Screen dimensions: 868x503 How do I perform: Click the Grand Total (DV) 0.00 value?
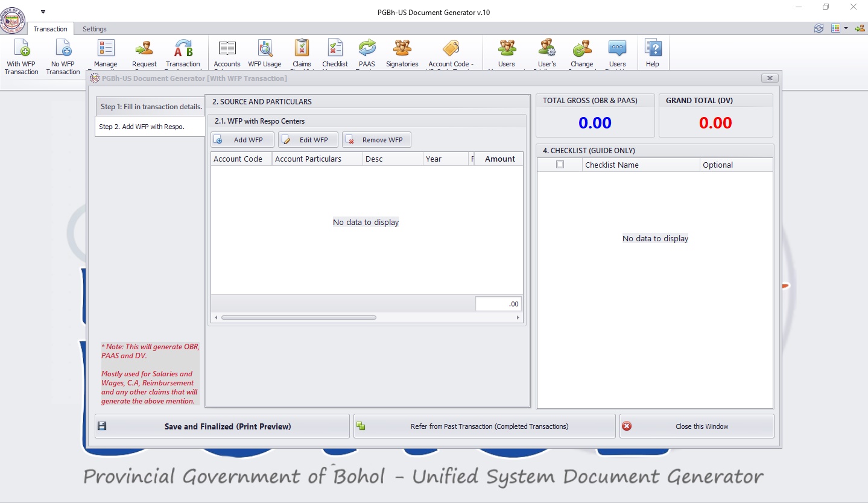[x=715, y=123]
